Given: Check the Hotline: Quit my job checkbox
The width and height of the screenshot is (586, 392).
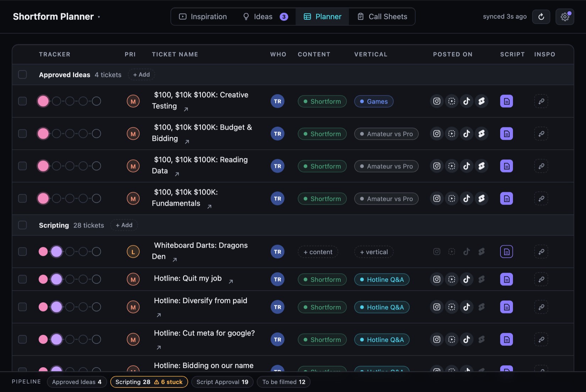Looking at the screenshot, I should click(22, 279).
